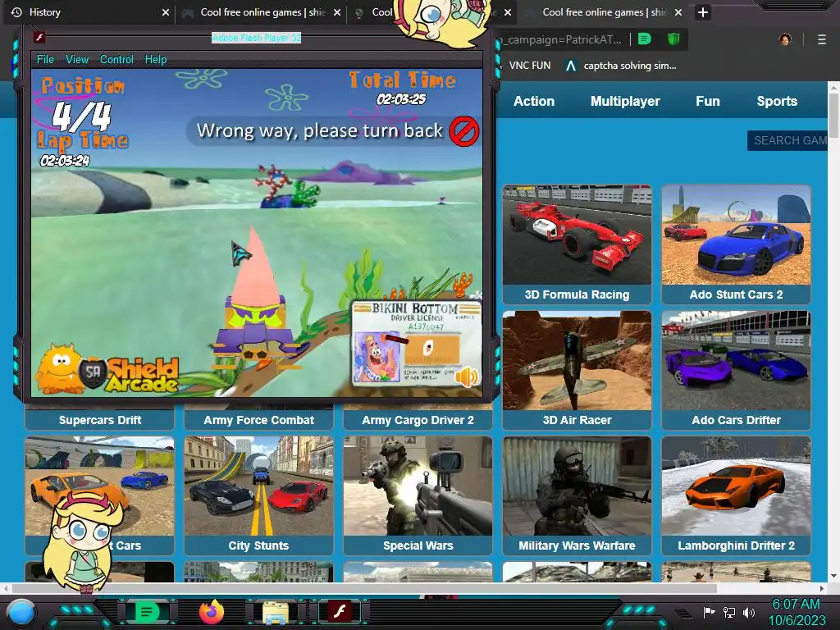This screenshot has width=840, height=630.
Task: Close the History browser tab
Action: 166,12
